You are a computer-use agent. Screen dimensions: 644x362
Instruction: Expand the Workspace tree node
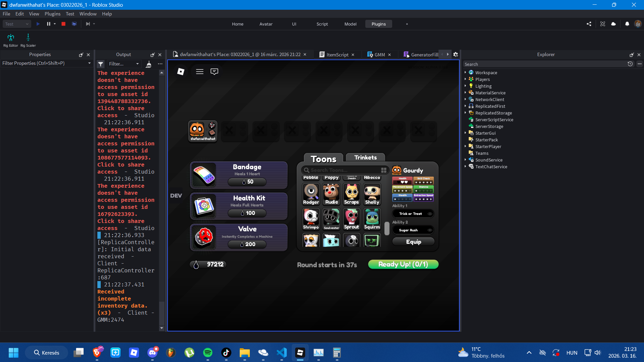tap(465, 73)
